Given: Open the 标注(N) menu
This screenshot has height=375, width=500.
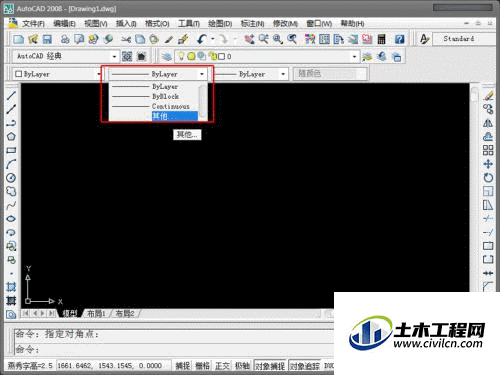Looking at the screenshot, I should pos(252,24).
